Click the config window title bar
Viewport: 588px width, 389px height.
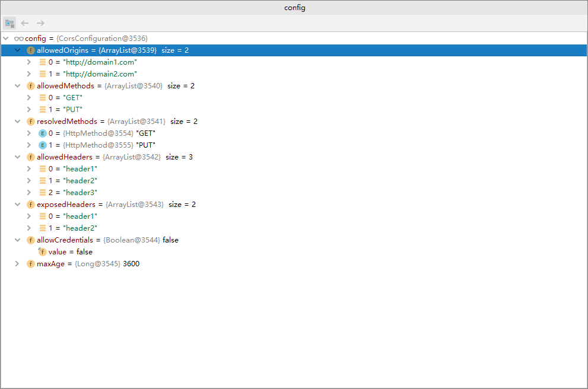click(294, 8)
